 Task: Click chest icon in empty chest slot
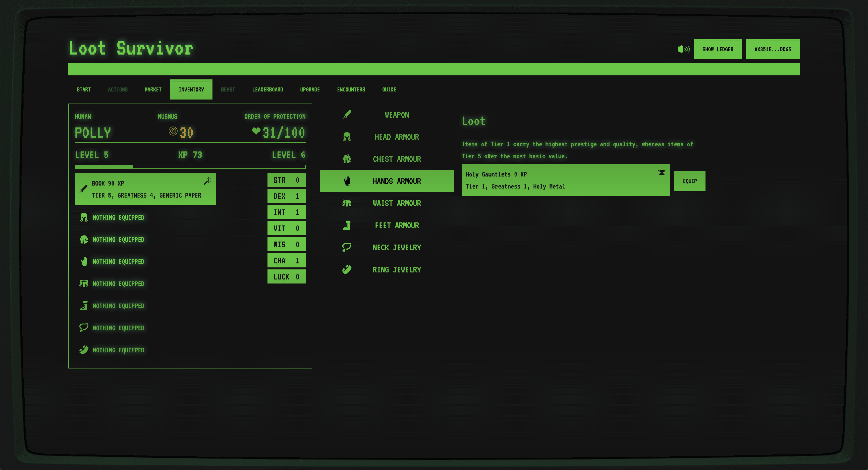(84, 239)
